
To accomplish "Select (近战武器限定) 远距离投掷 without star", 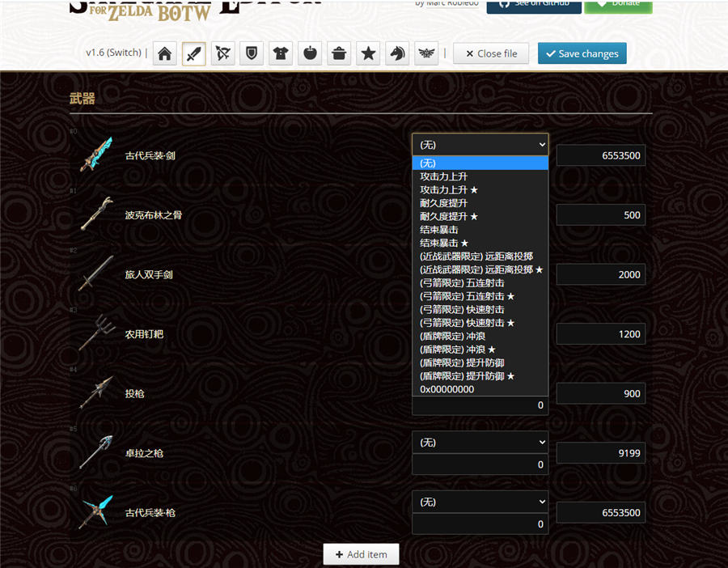I will click(480, 256).
